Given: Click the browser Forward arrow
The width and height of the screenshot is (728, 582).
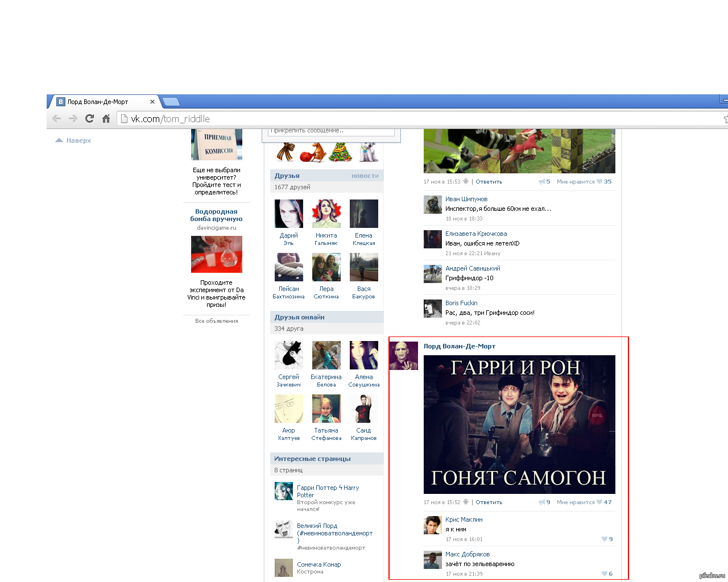Looking at the screenshot, I should (73, 118).
